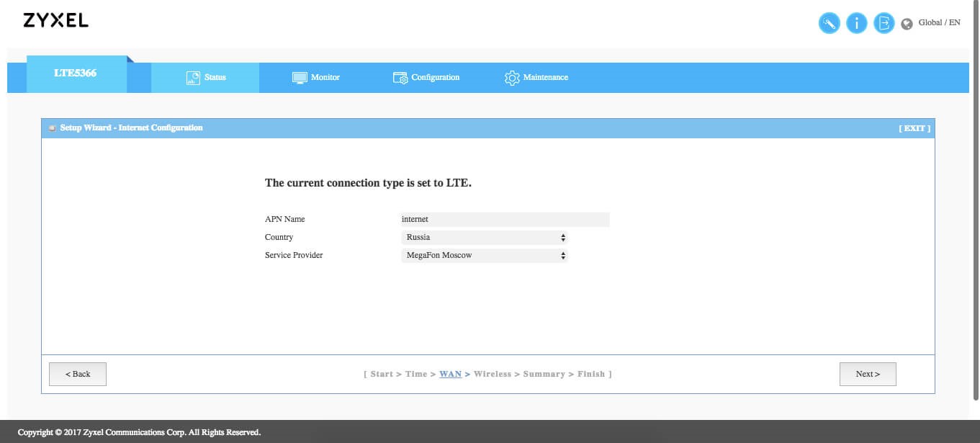Screen dimensions: 980x443
Task: Open the Configuration menu
Action: click(x=426, y=78)
